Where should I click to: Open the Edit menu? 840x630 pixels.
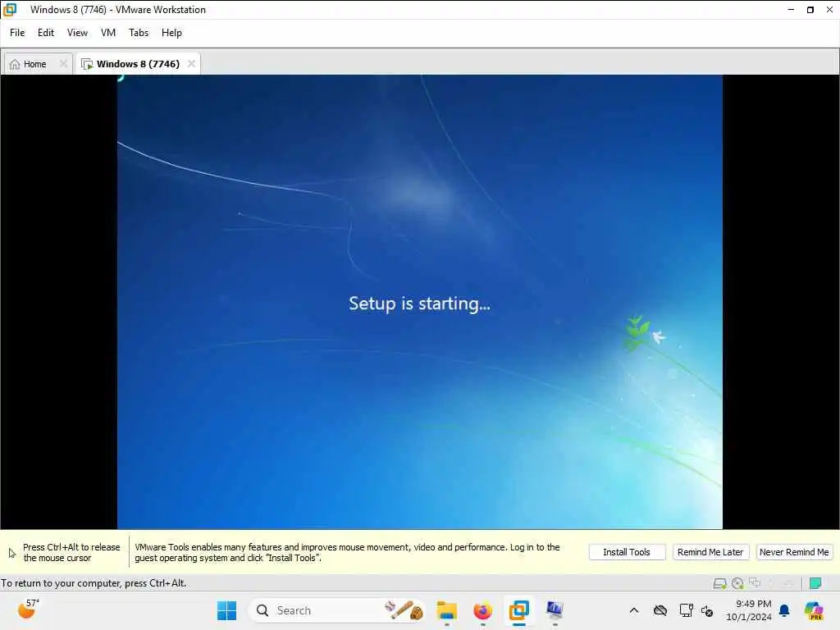click(46, 33)
